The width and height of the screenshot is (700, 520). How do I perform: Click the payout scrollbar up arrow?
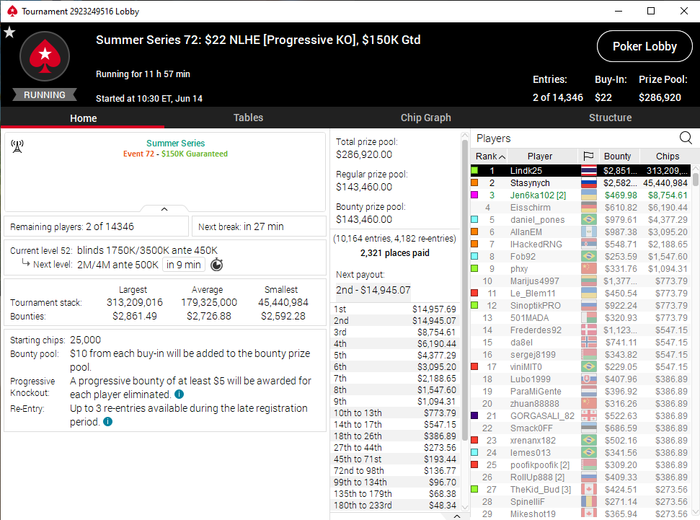(465, 135)
